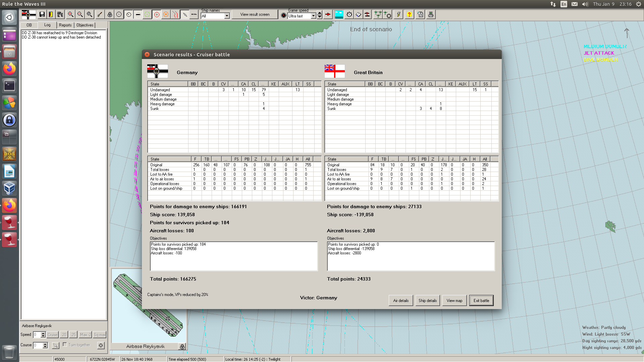
Task: Click the stopwatch icon
Action: tap(349, 14)
